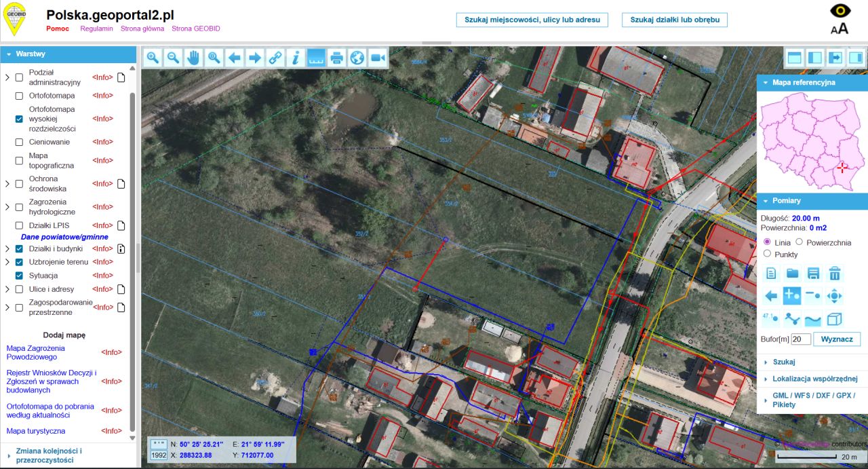Screen dimensions: 868x469
Task: Select the move points measurement tool
Action: pos(835,296)
